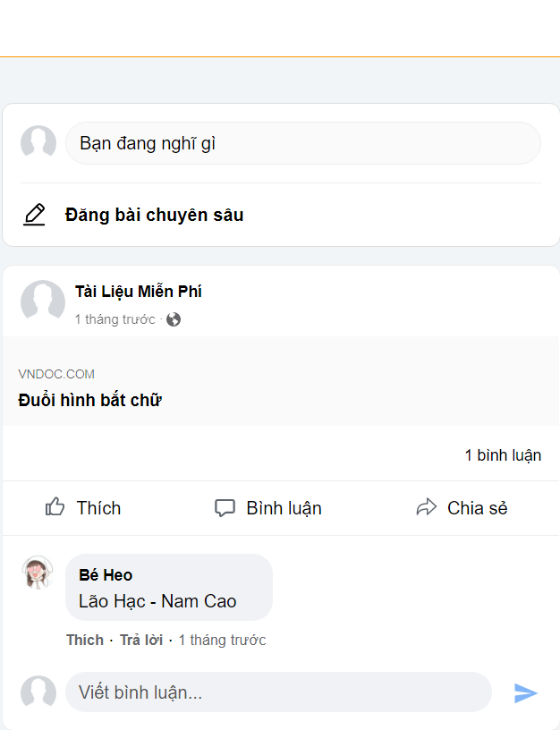560x730 pixels.
Task: Submit the comment with the send arrow icon
Action: point(526,692)
